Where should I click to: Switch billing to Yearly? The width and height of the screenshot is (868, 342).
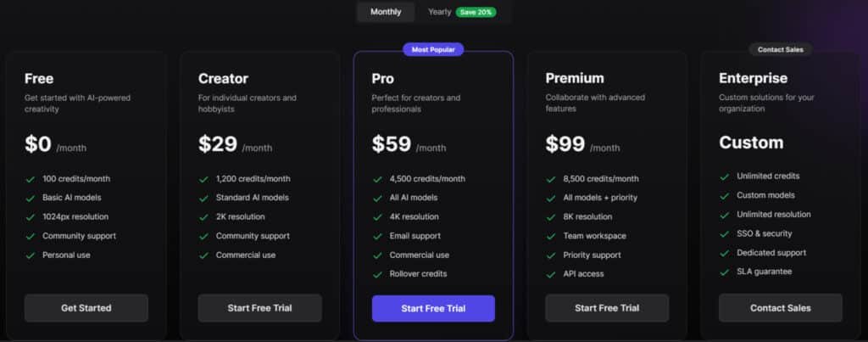pyautogui.click(x=439, y=12)
